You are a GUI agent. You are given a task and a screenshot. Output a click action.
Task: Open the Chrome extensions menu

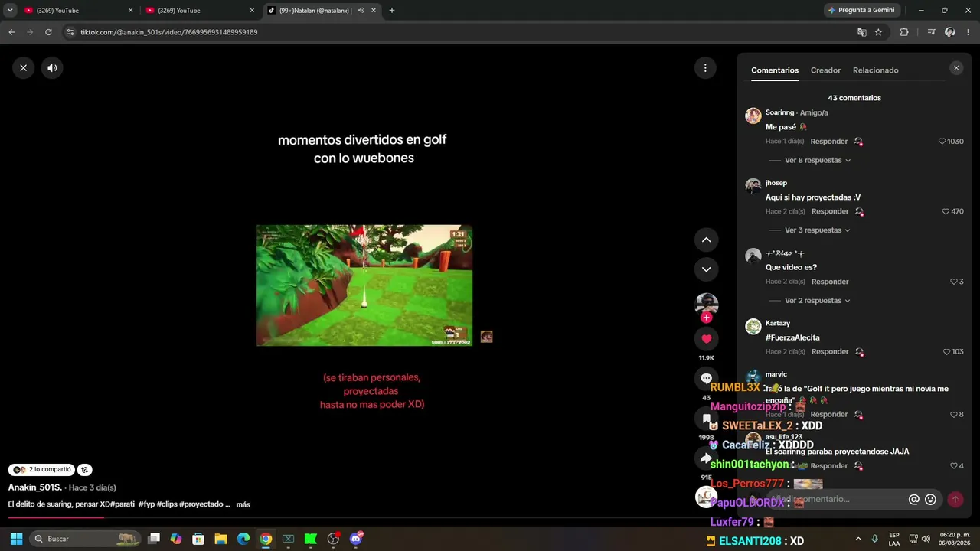(904, 32)
